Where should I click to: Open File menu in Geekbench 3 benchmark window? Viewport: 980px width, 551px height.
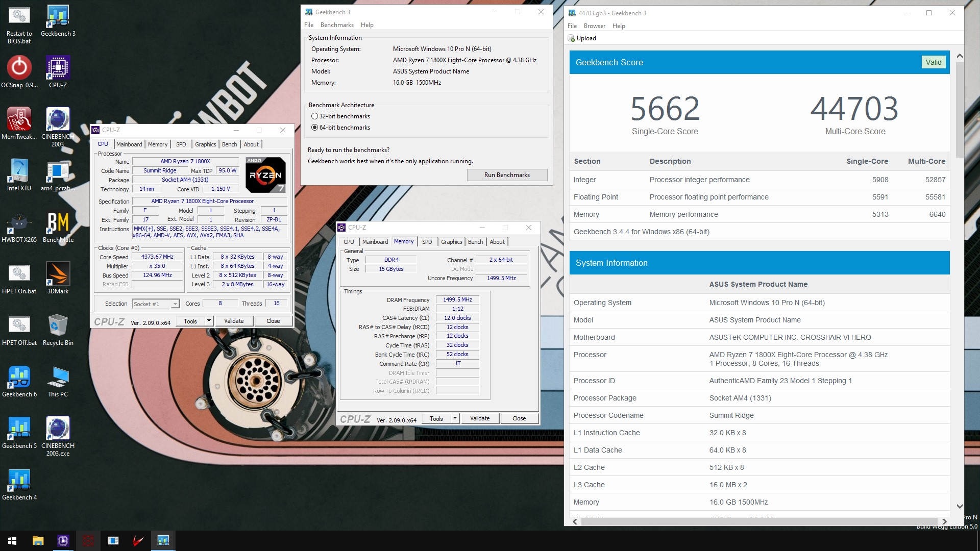coord(309,25)
